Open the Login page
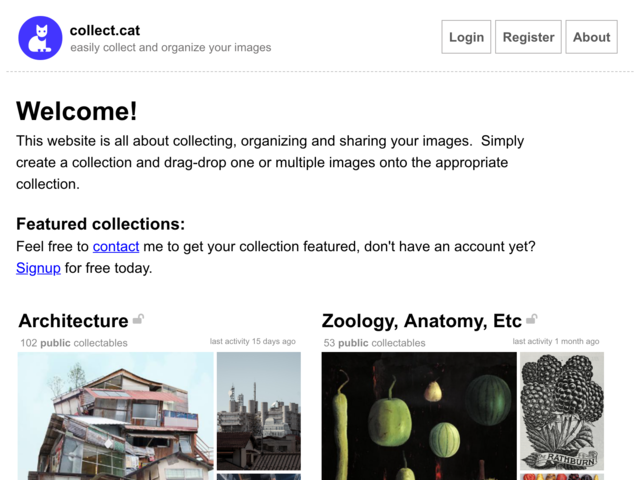640x480 pixels. click(466, 37)
